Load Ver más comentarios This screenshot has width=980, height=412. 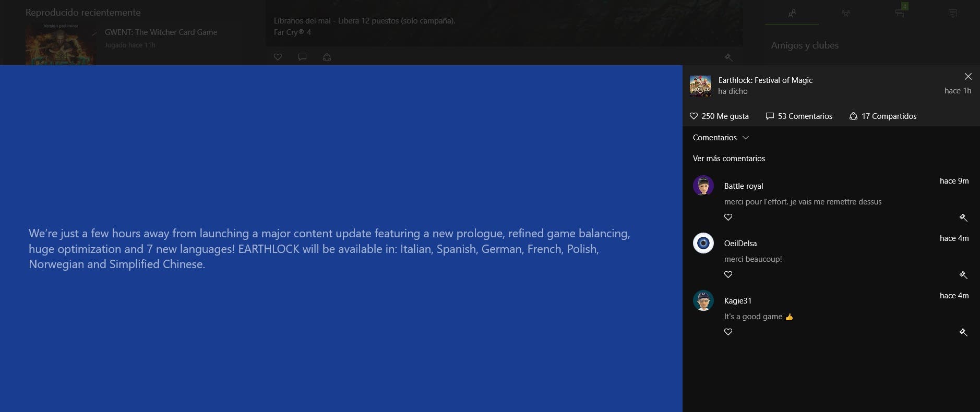pyautogui.click(x=729, y=159)
